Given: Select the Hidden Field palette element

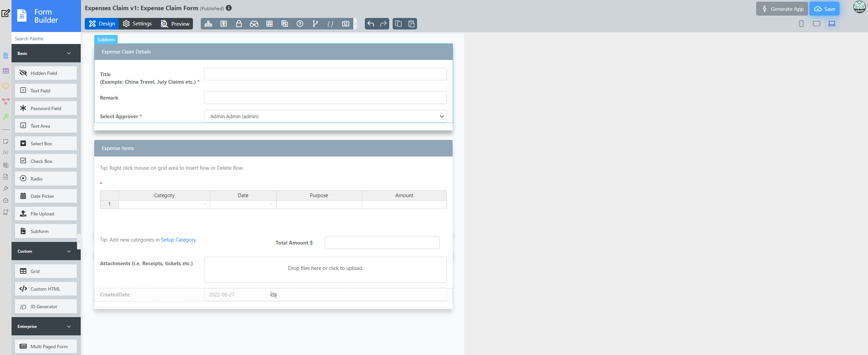Looking at the screenshot, I should [46, 73].
